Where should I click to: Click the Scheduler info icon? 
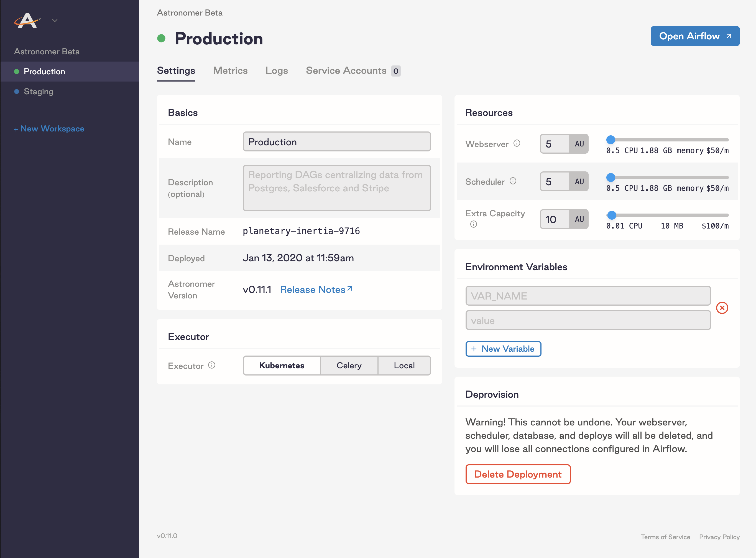coord(513,181)
